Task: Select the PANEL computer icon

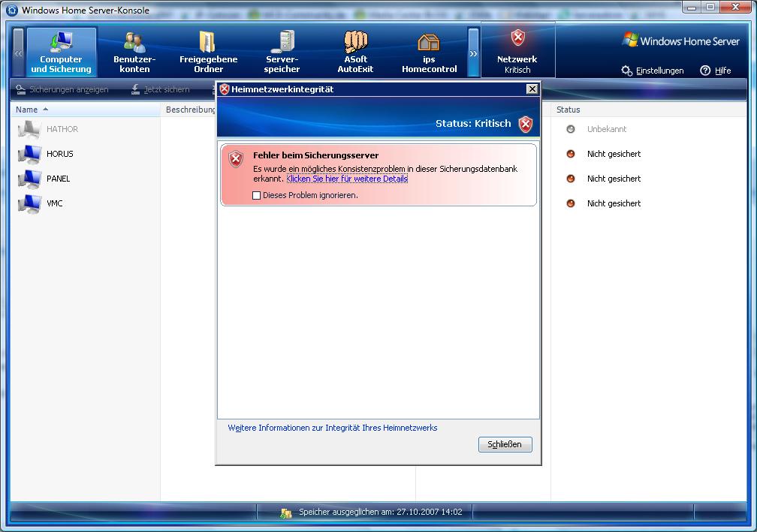Action: click(x=29, y=179)
